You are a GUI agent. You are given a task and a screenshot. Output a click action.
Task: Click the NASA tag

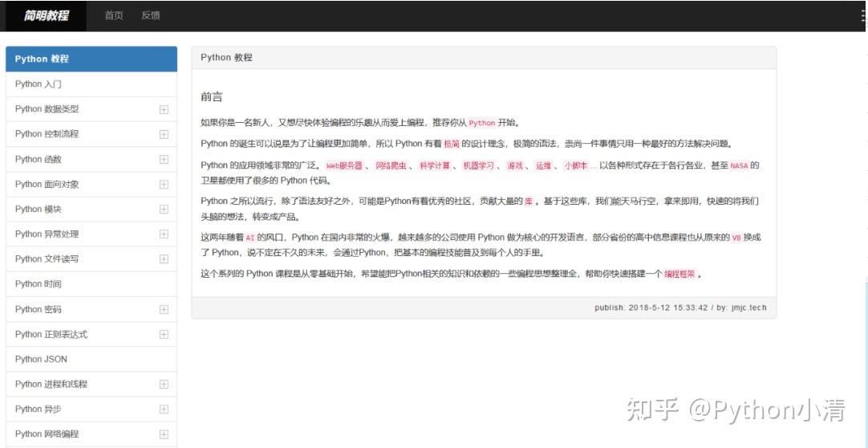[739, 165]
